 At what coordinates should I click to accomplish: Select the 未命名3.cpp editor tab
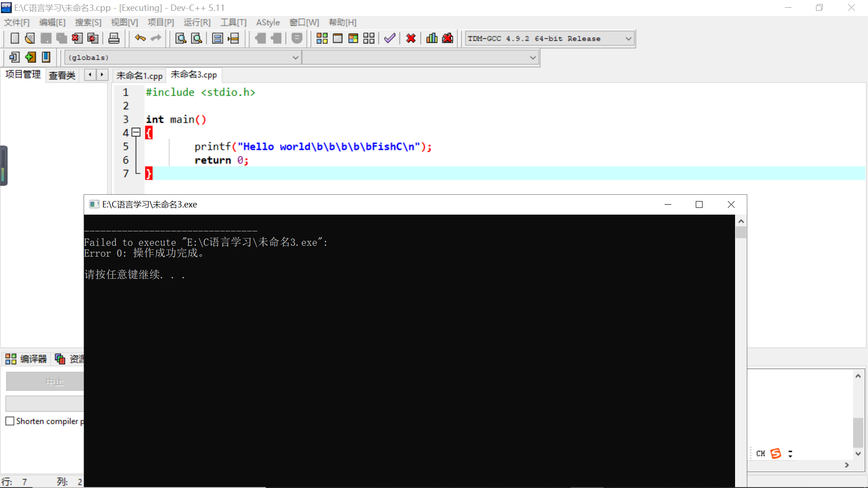[193, 75]
